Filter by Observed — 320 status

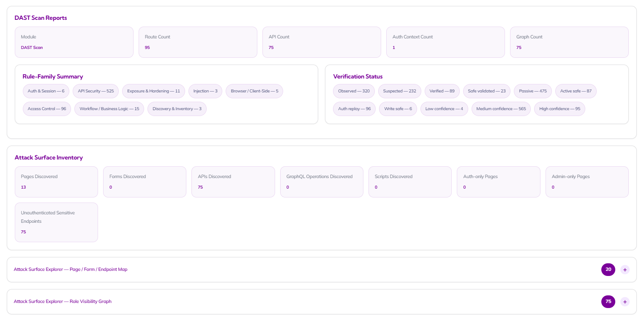[354, 91]
